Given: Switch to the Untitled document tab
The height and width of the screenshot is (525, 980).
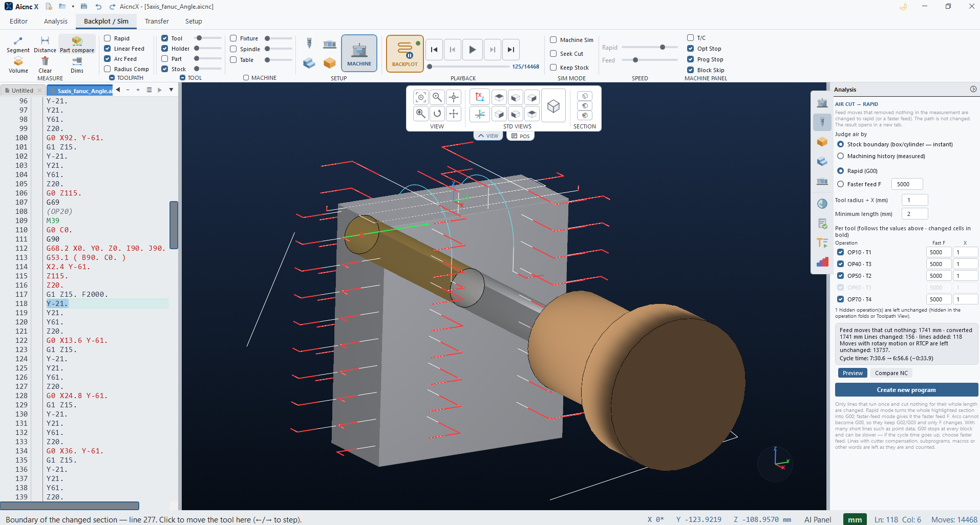Looking at the screenshot, I should pos(23,91).
